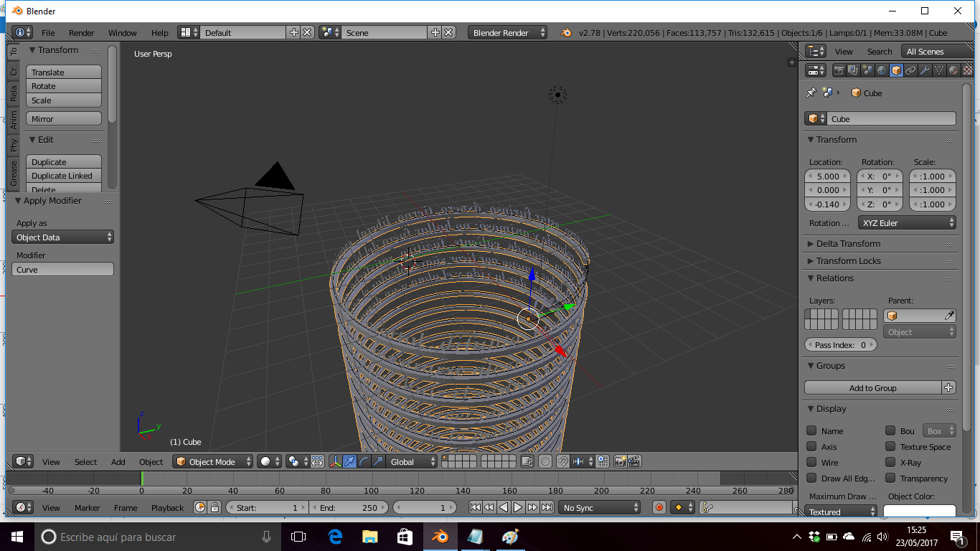This screenshot has height=551, width=980.
Task: Enable the Name display checkbox
Action: (811, 430)
